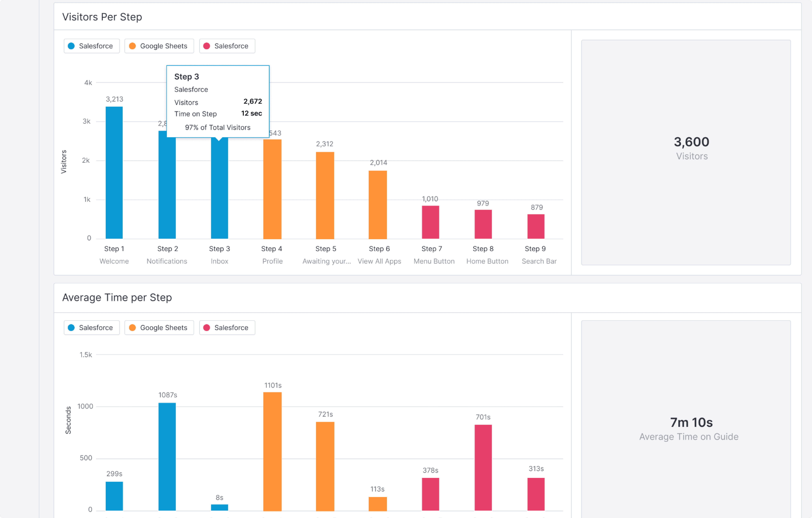Click the Step 3 Inbox visitors bar

point(220,189)
